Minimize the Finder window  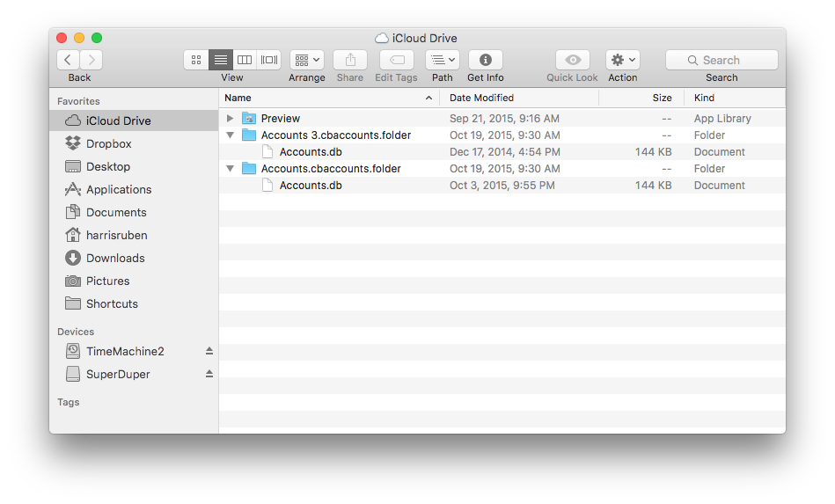79,38
